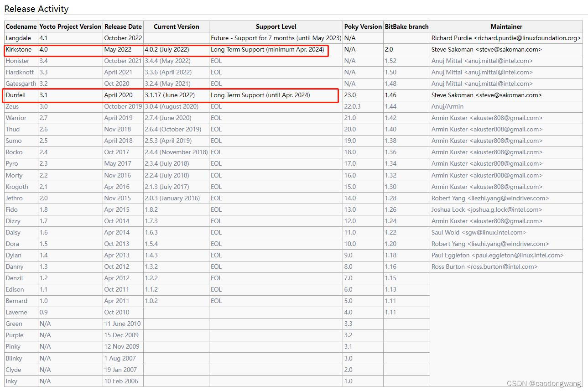Click the BitBake branch column header

click(x=406, y=26)
